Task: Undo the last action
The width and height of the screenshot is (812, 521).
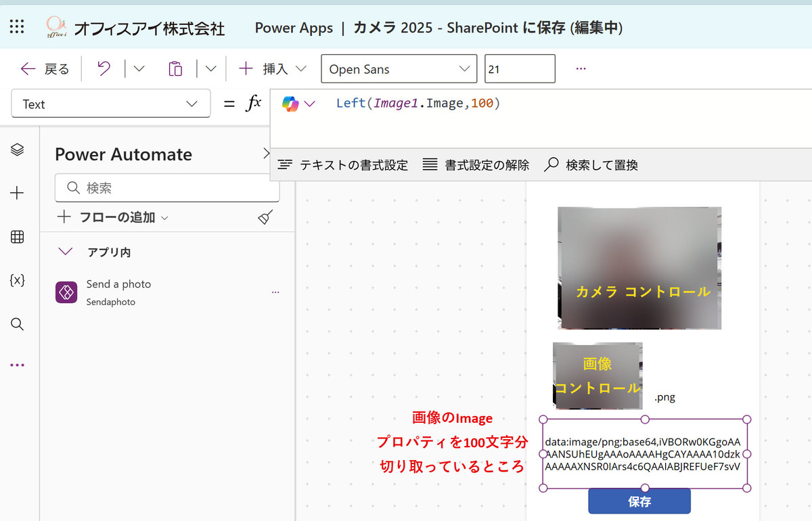Action: click(104, 68)
